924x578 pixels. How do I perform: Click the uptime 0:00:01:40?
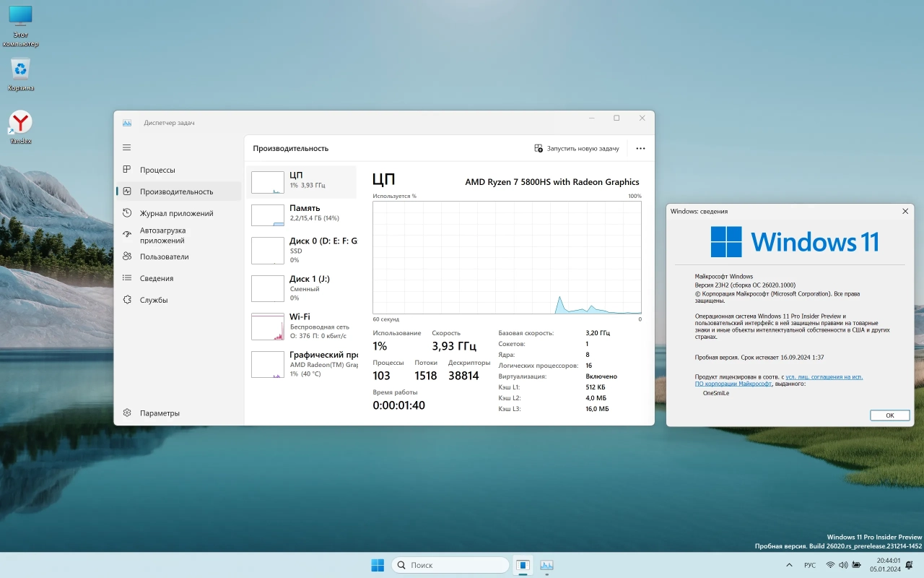[x=398, y=405]
